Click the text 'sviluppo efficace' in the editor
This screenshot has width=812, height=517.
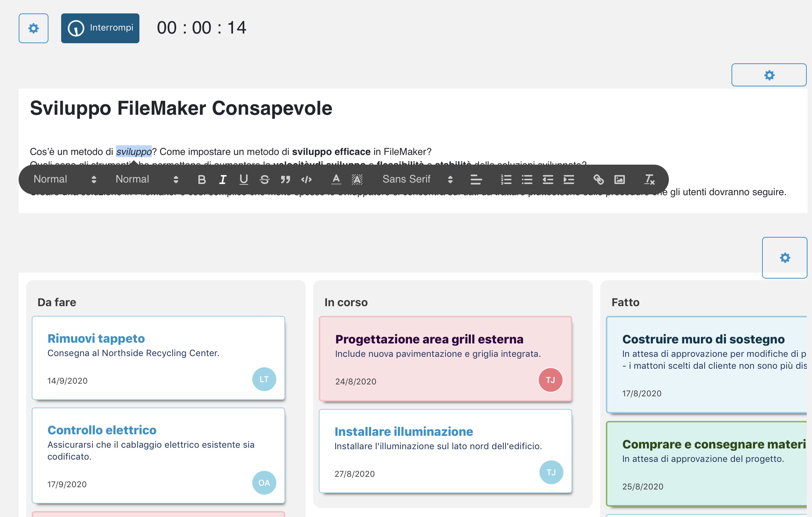(x=331, y=152)
